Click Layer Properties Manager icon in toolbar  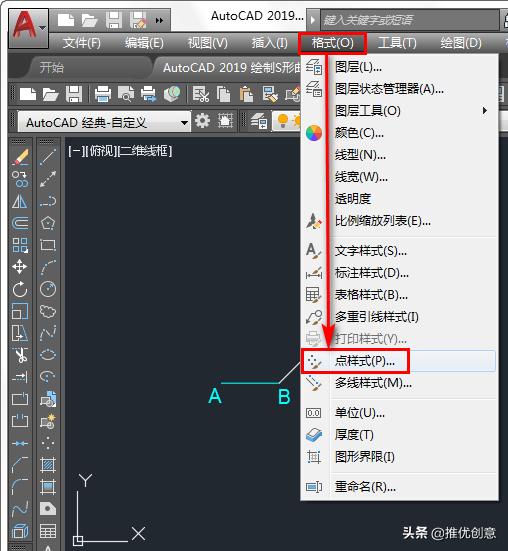[x=259, y=121]
